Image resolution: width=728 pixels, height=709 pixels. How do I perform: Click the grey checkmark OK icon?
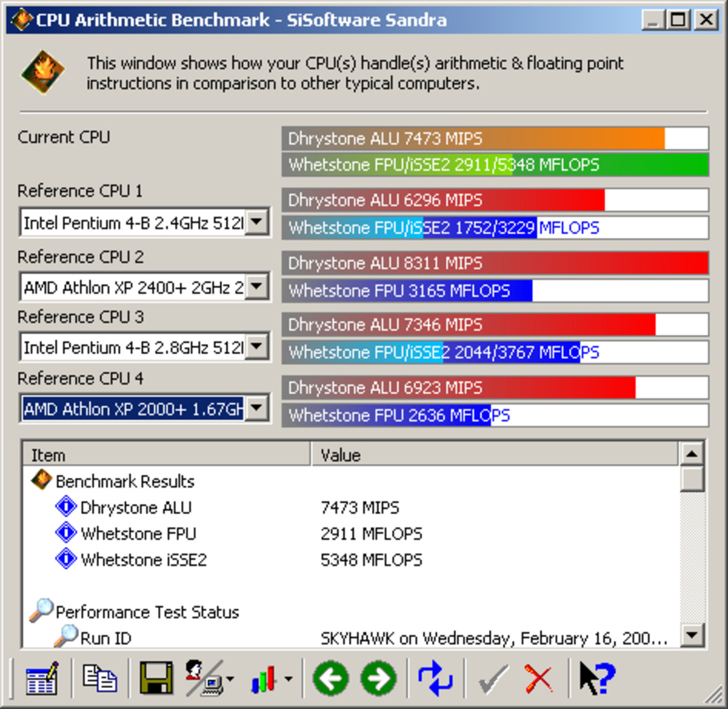(x=492, y=679)
